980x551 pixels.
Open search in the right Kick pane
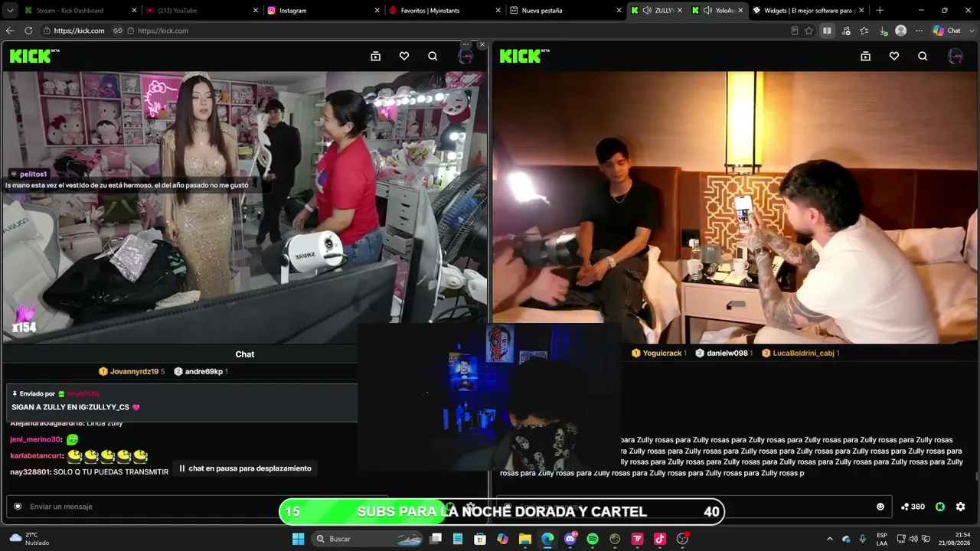pos(923,56)
